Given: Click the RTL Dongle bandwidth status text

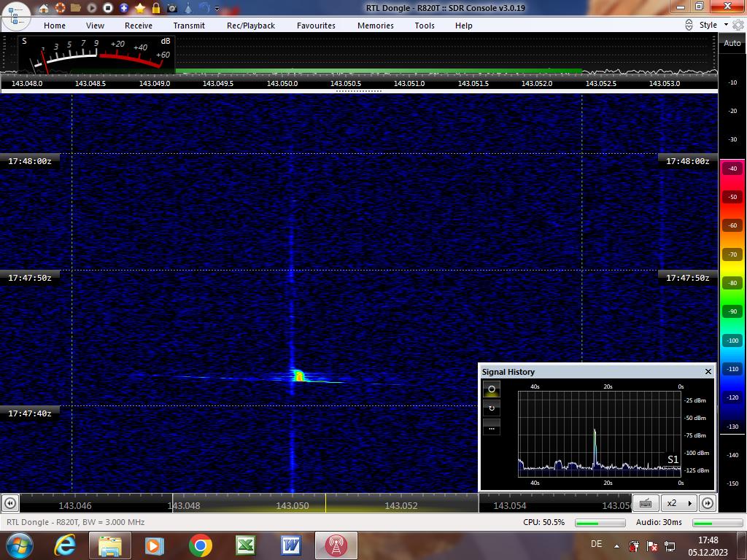Looking at the screenshot, I should (76, 522).
